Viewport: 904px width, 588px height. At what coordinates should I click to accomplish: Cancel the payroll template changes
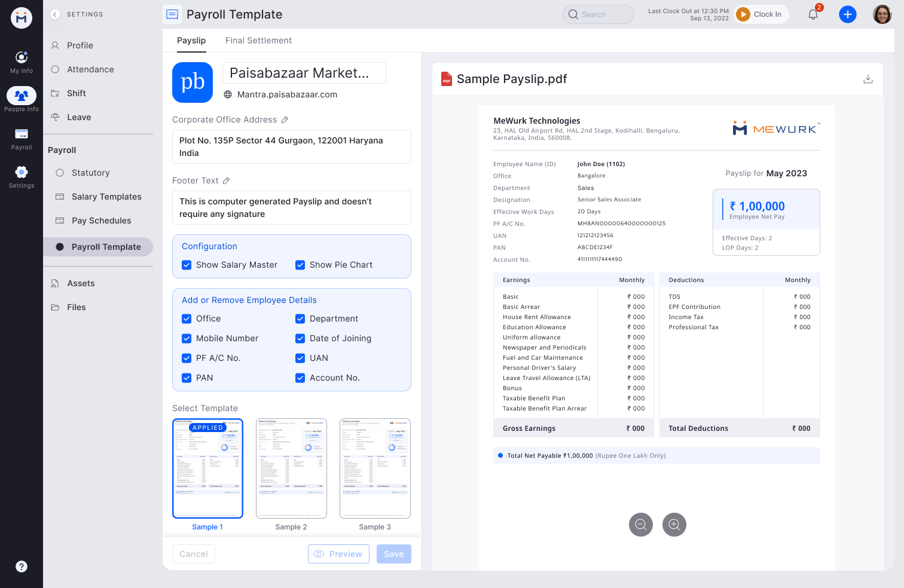tap(193, 554)
